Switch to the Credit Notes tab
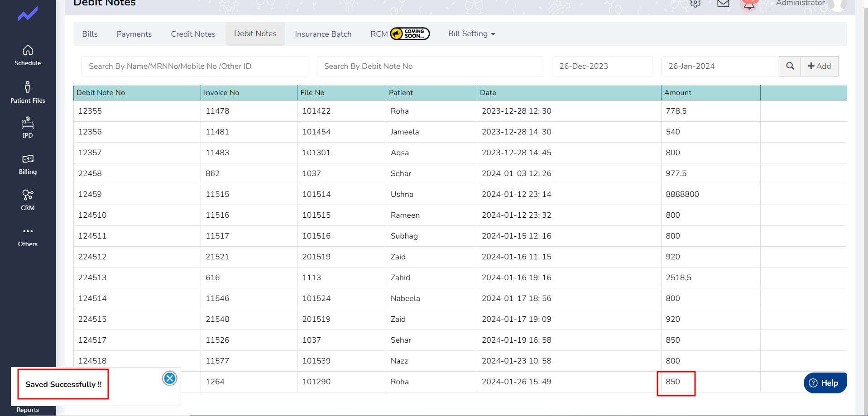This screenshot has width=868, height=416. [x=193, y=34]
